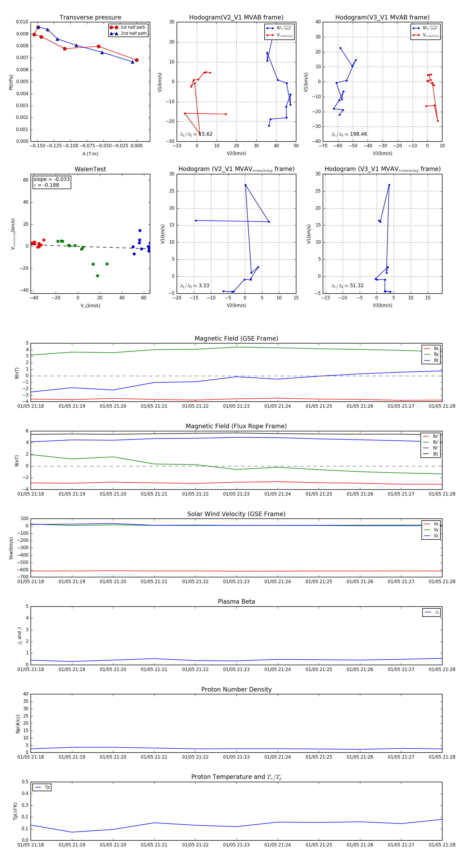Select the βp legend entry in Plasma Beta plot
The height and width of the screenshot is (868, 473).
pyautogui.click(x=432, y=612)
